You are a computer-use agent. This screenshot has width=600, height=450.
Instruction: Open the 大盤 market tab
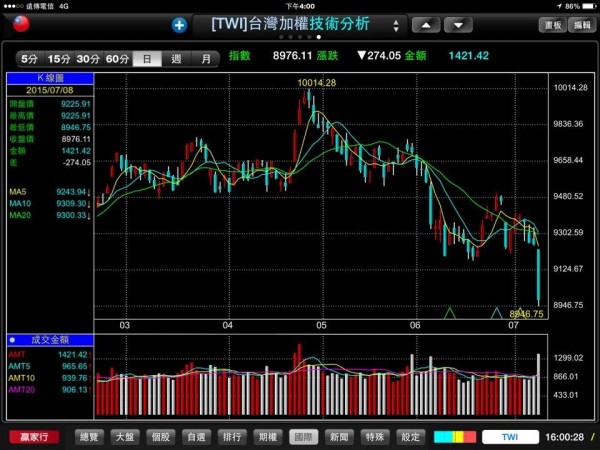tap(125, 437)
